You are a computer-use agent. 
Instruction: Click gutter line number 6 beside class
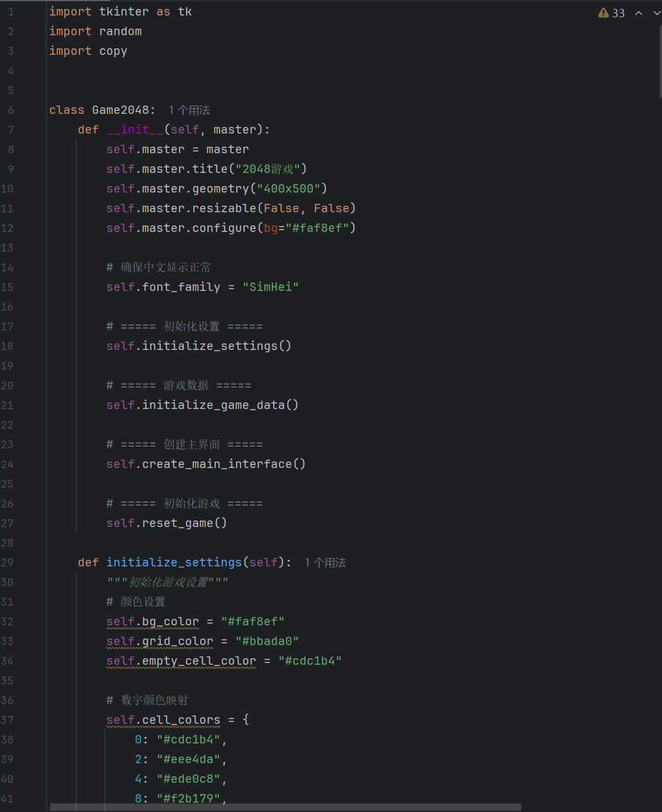(11, 110)
